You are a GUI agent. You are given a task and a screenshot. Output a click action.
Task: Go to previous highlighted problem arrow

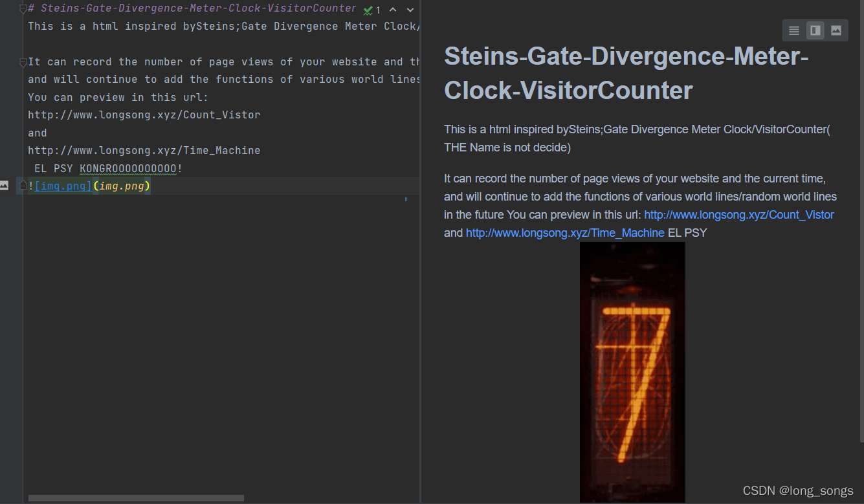[393, 10]
